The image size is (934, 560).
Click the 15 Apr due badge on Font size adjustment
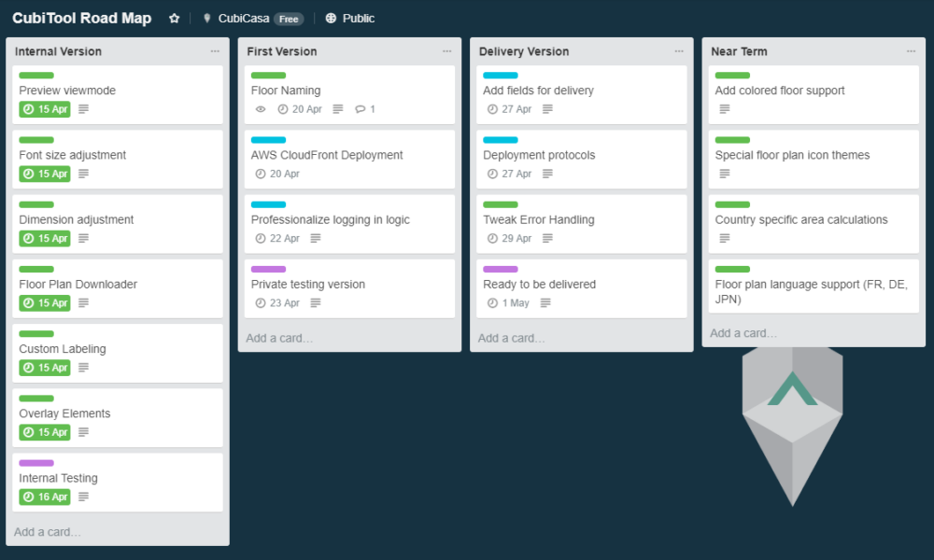45,174
